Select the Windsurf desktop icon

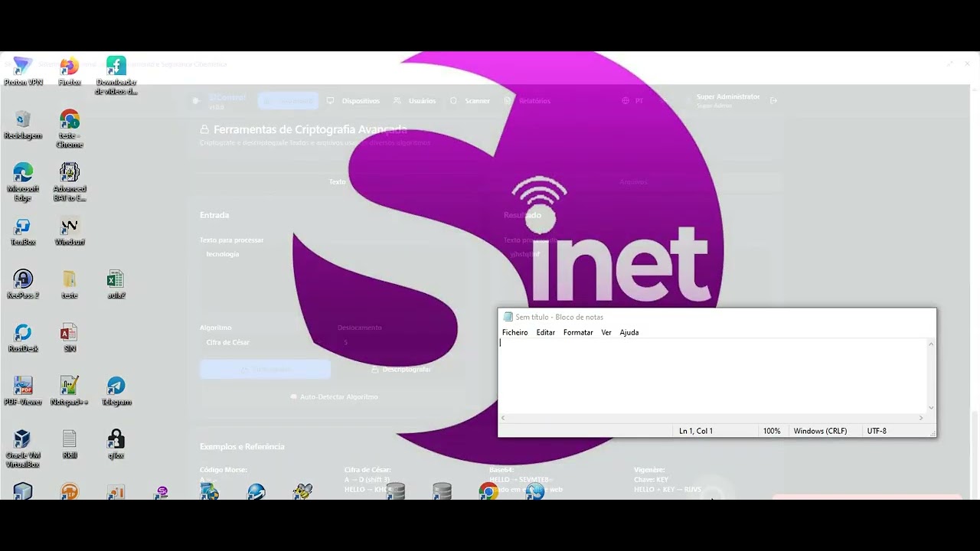coord(70,232)
